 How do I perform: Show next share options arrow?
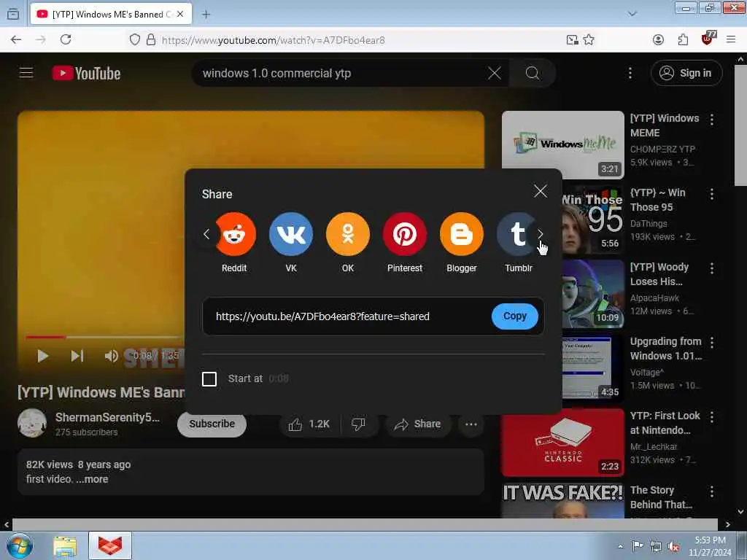[541, 234]
